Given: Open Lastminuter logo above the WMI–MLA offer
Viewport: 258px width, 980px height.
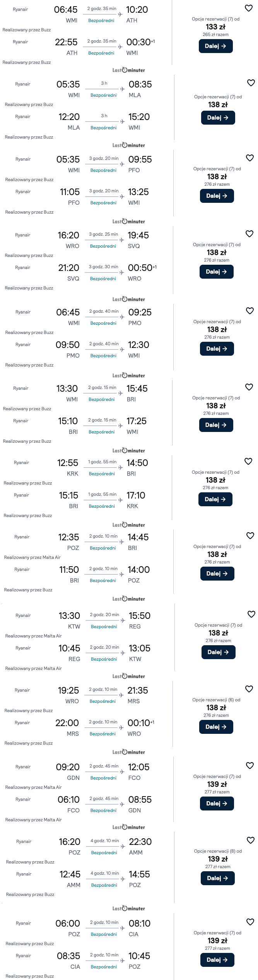Looking at the screenshot, I should (x=128, y=70).
